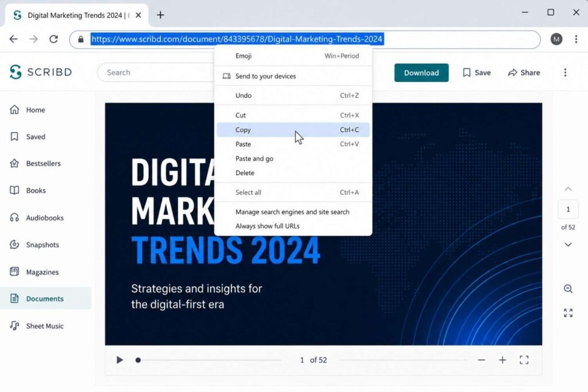Image resolution: width=588 pixels, height=392 pixels.
Task: Select Delete in context menu
Action: [293, 173]
